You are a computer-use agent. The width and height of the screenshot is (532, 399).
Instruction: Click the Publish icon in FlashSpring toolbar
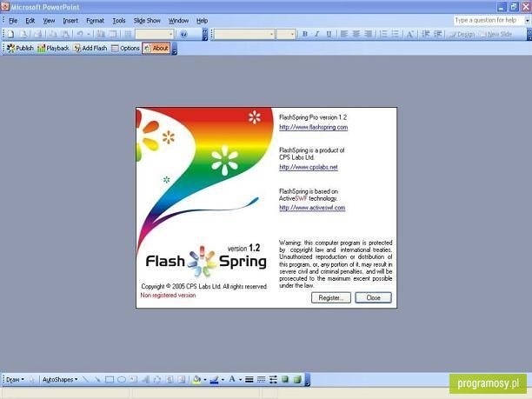pyautogui.click(x=20, y=48)
